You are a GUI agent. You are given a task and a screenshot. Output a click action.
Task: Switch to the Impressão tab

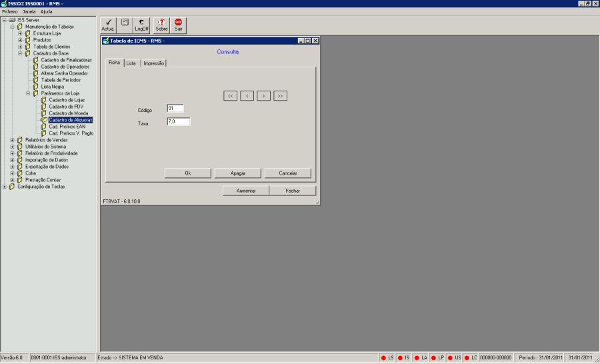154,63
